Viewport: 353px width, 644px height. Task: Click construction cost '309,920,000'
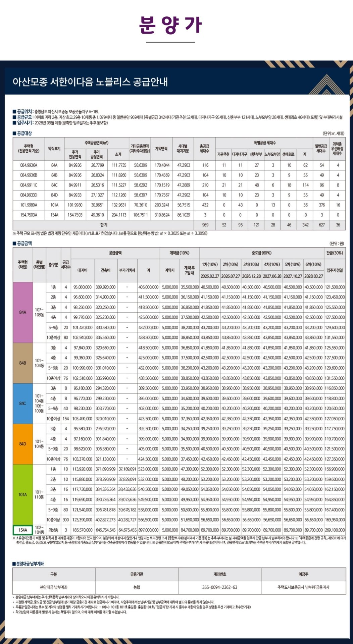pyautogui.click(x=105, y=287)
